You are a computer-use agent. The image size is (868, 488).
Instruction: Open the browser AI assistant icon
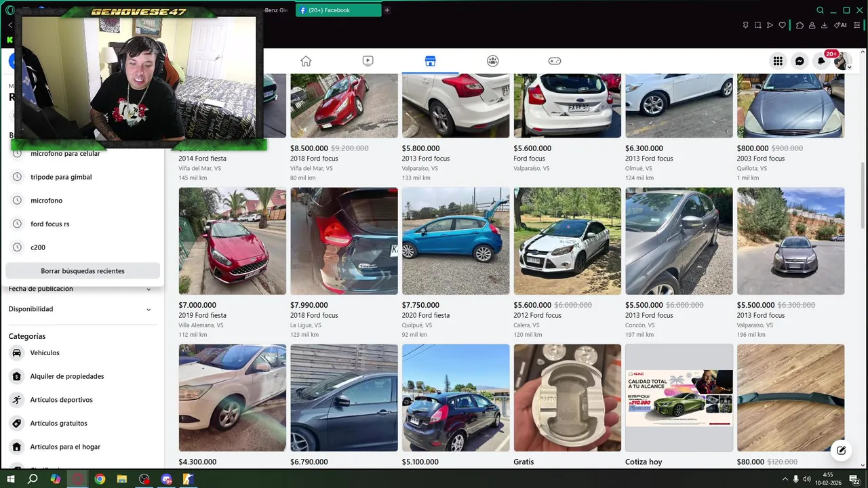click(840, 25)
